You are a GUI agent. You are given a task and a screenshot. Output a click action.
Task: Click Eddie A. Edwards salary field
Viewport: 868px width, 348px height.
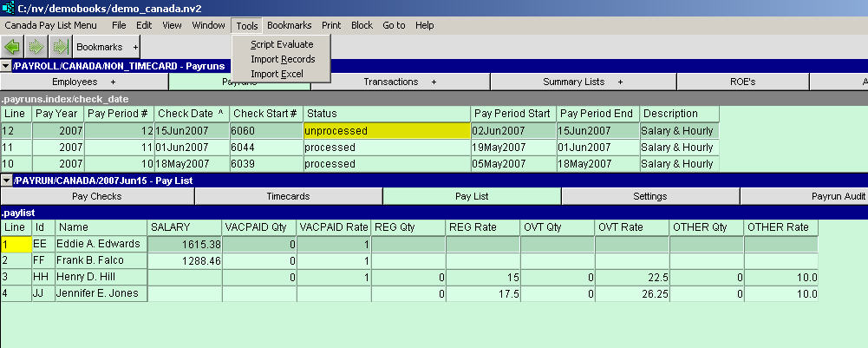(184, 245)
